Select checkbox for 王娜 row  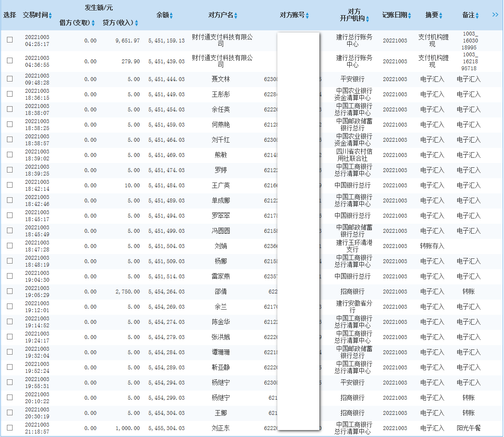(x=10, y=413)
